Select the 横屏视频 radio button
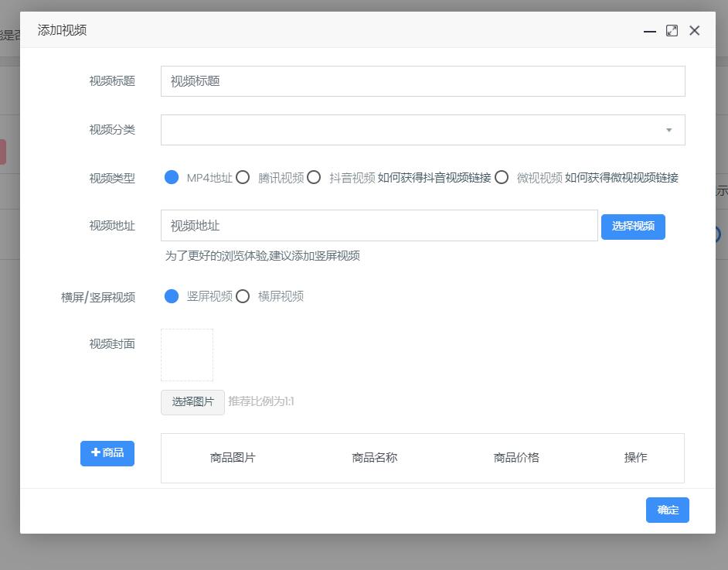The height and width of the screenshot is (570, 728). (243, 296)
